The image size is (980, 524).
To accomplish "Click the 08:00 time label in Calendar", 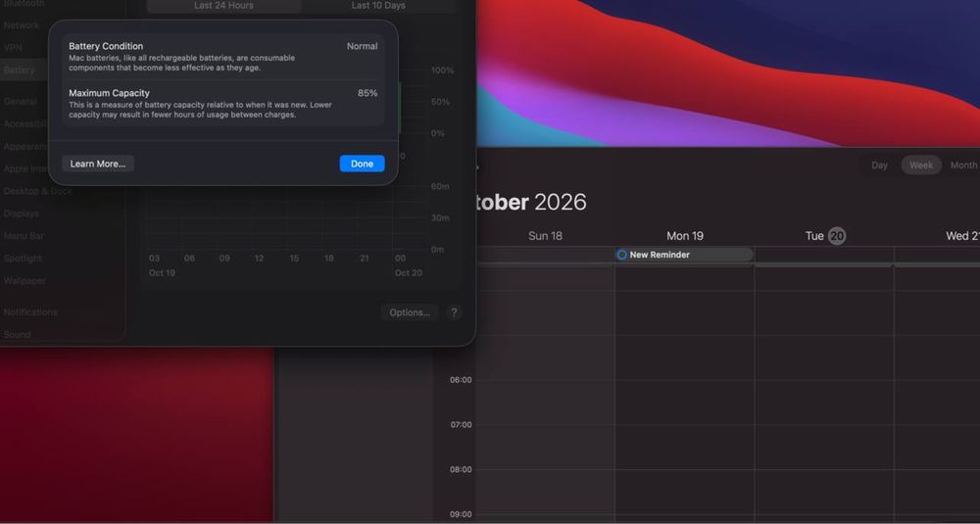I will [x=461, y=470].
